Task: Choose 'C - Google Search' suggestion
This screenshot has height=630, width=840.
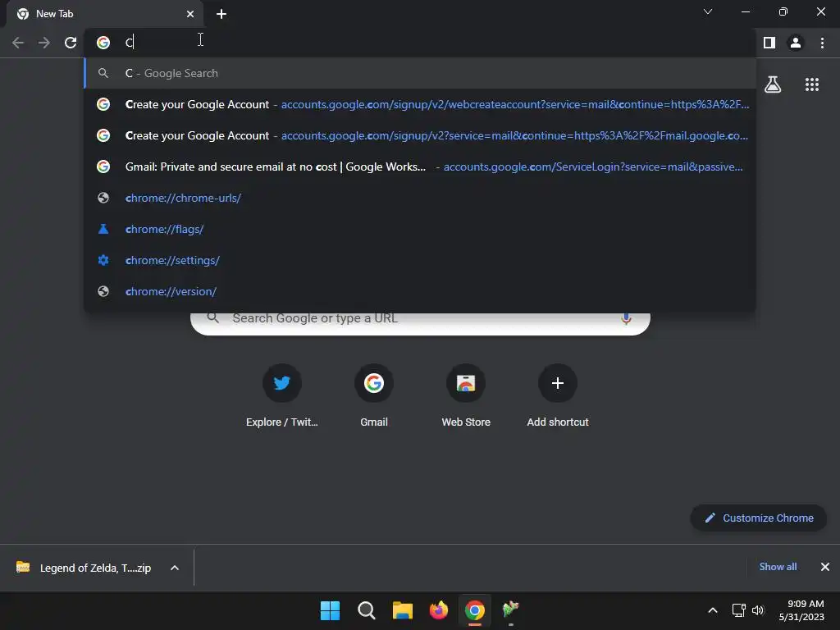Action: (x=420, y=73)
